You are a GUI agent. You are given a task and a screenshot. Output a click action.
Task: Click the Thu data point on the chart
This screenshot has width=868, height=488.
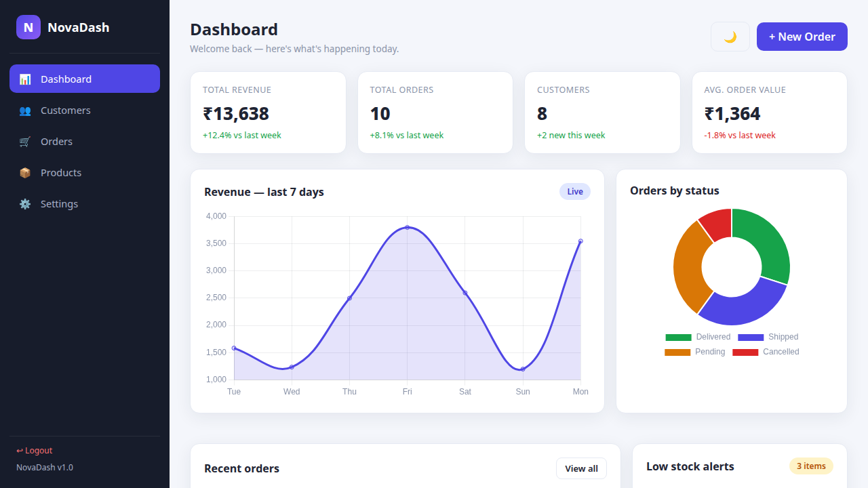[349, 298]
